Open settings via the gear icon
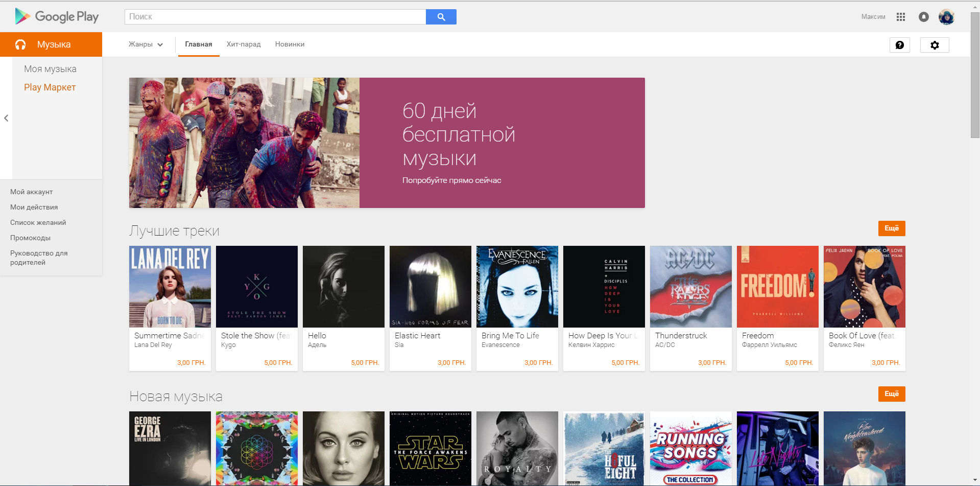Viewport: 980px width, 486px height. pos(934,45)
